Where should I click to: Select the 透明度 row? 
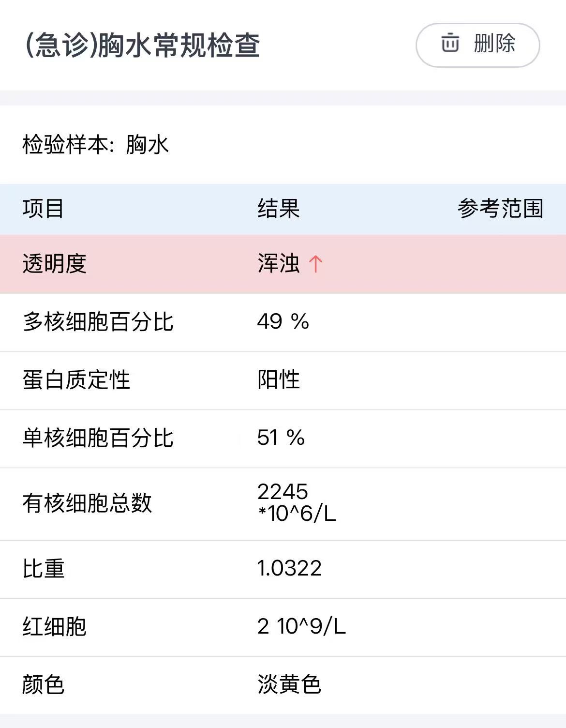(x=283, y=264)
